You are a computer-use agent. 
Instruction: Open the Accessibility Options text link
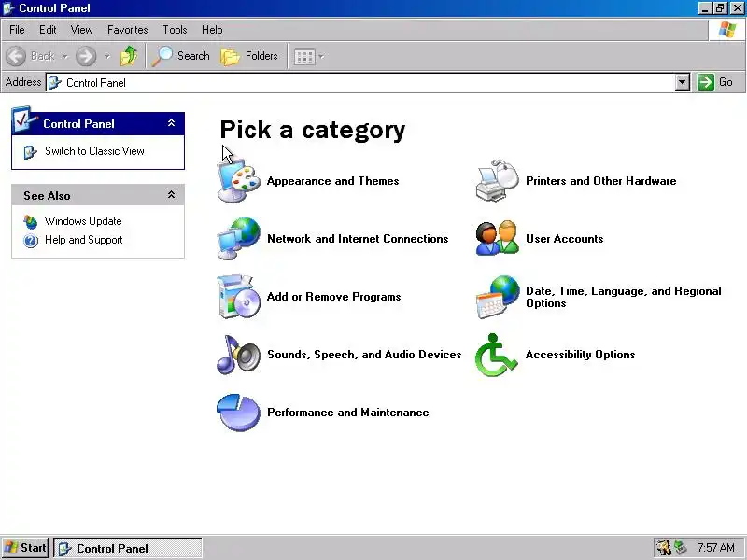coord(580,355)
